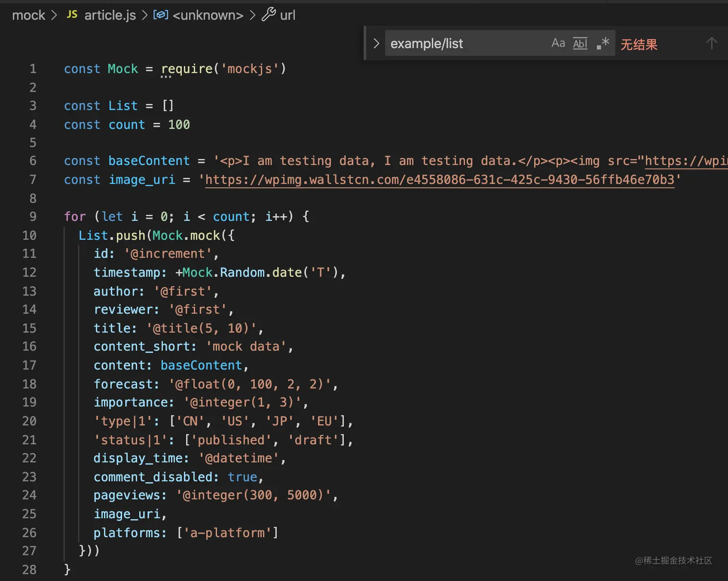Viewport: 728px width, 581px height.
Task: Click line number 9 in the gutter
Action: click(x=33, y=217)
